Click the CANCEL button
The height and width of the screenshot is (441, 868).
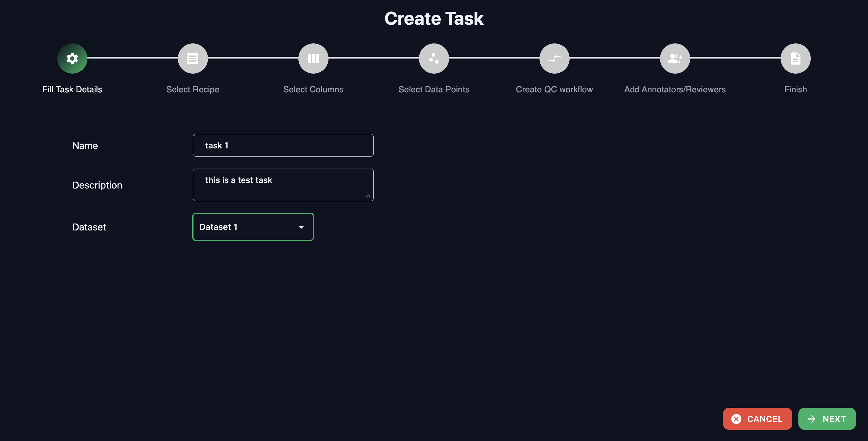(757, 417)
